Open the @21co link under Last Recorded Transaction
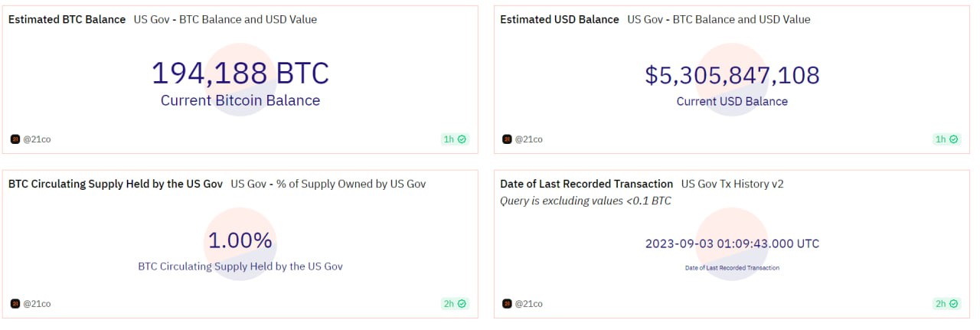This screenshot has height=330, width=980. 528,304
